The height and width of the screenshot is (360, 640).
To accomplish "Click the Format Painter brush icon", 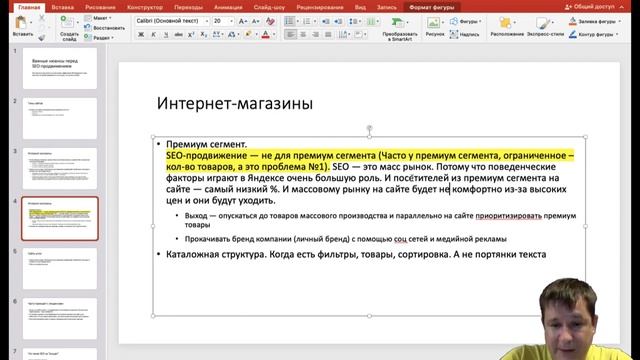I will [x=42, y=38].
